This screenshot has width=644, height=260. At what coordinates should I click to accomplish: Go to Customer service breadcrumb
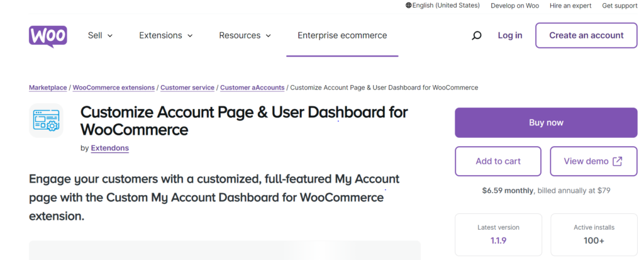click(187, 88)
